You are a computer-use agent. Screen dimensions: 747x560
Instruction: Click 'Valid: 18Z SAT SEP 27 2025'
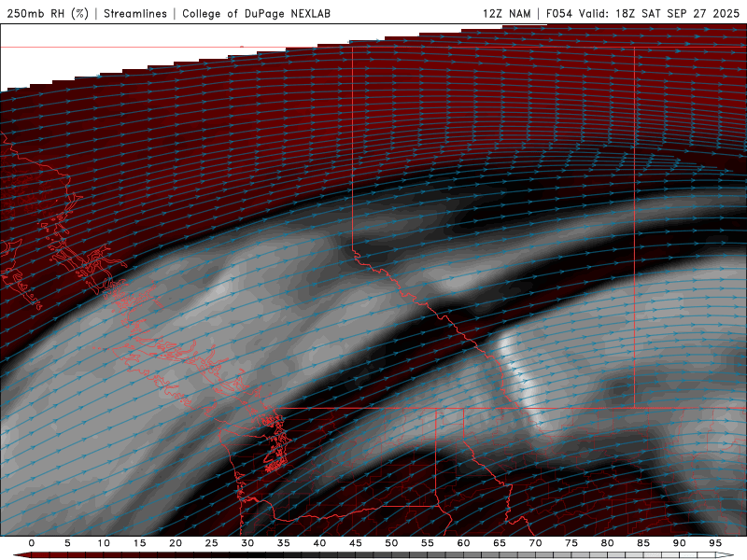tap(659, 13)
